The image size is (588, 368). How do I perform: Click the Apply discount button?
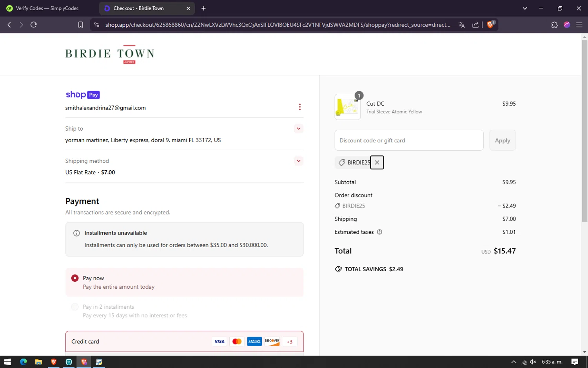click(502, 140)
